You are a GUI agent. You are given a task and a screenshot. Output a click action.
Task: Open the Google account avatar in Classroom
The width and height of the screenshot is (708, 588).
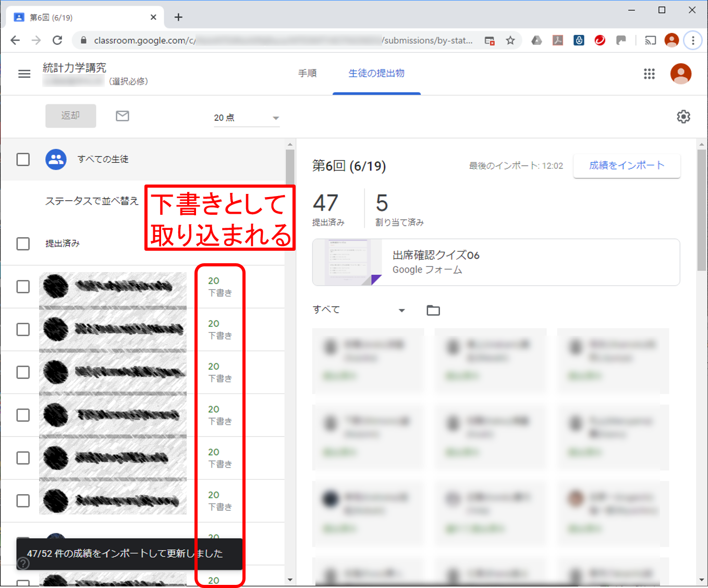pos(681,73)
